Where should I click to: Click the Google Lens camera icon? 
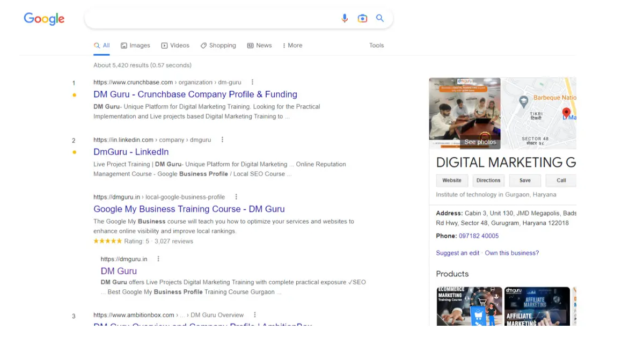[x=362, y=18]
